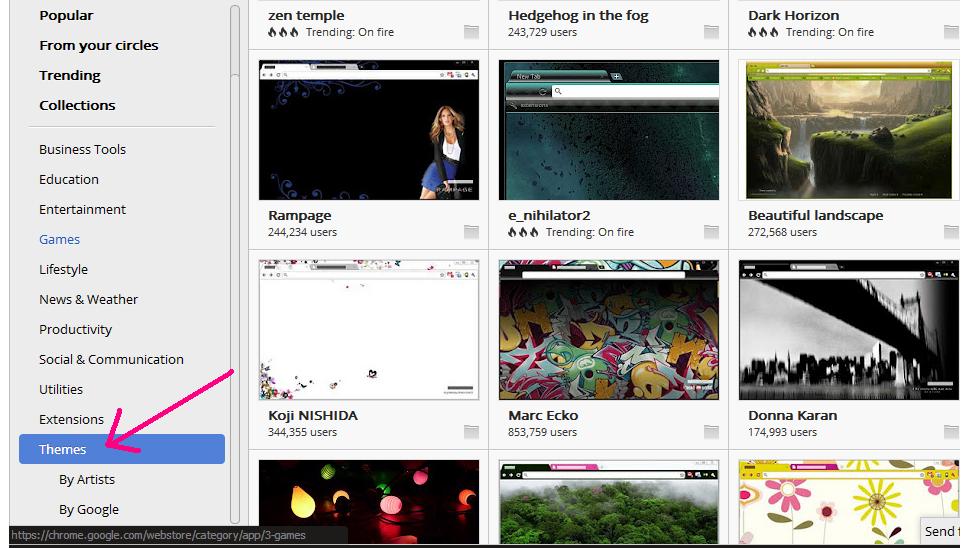Image resolution: width=962 pixels, height=548 pixels.
Task: Click the folder icon beside Donna Karan
Action: click(x=951, y=432)
